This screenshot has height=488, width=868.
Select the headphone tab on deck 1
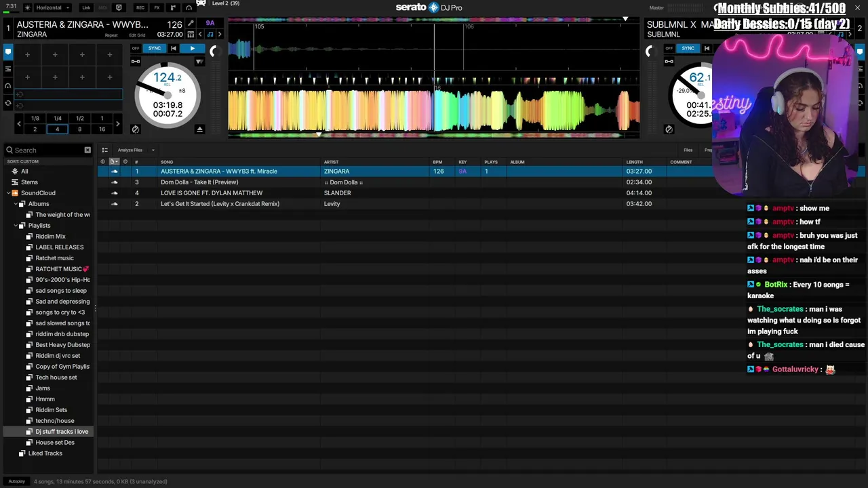8,86
